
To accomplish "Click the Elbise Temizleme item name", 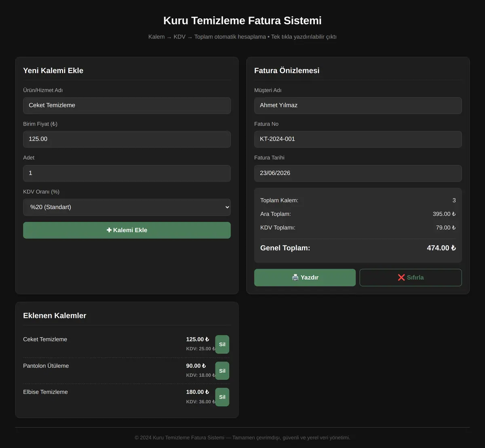I will click(x=45, y=392).
